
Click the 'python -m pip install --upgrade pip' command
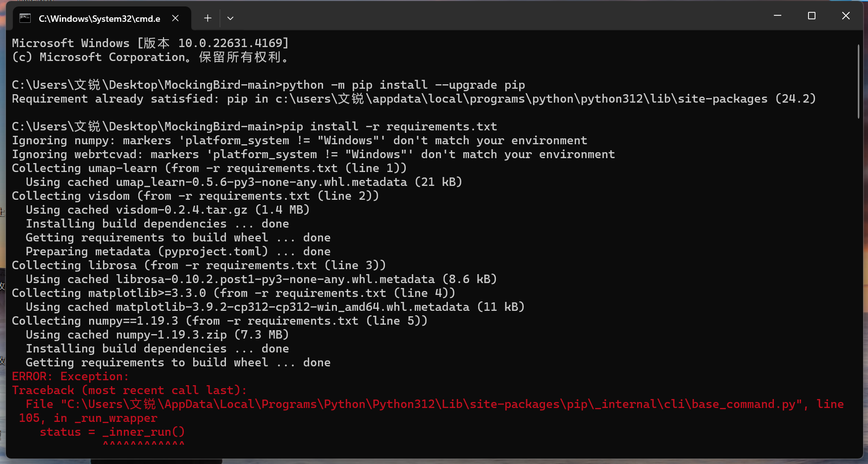(x=403, y=85)
